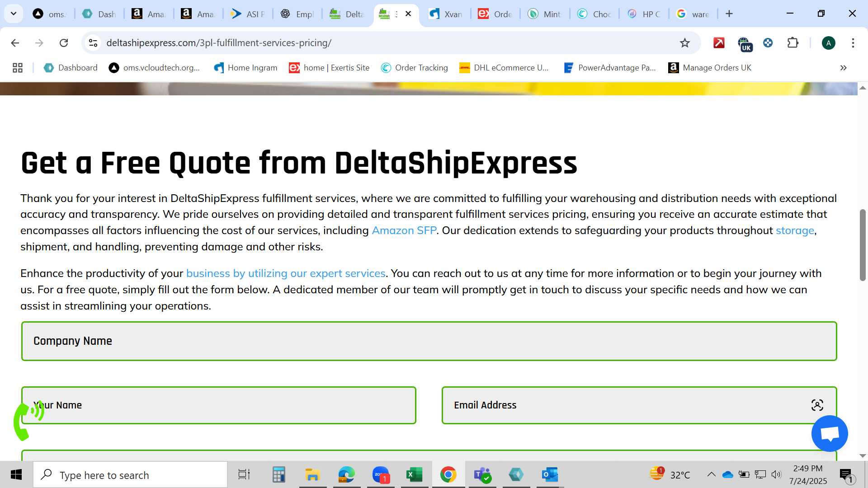Open the UK globe extension icon
This screenshot has height=488, width=868.
pos(744,44)
